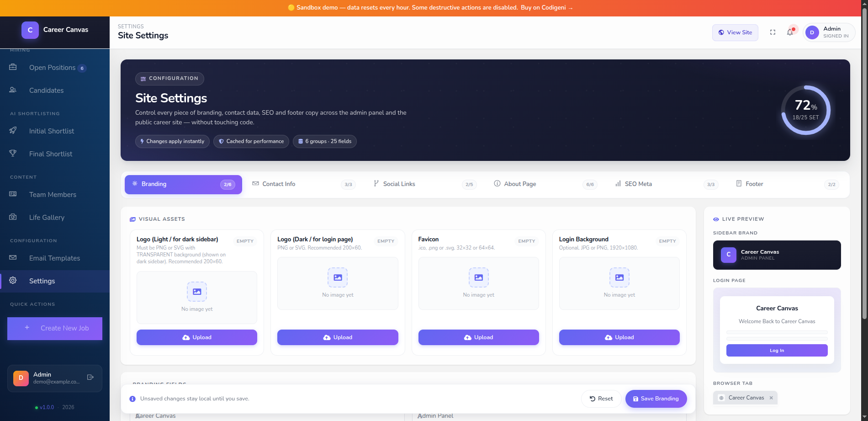Click the 'Cached for performance' chip

point(251,141)
